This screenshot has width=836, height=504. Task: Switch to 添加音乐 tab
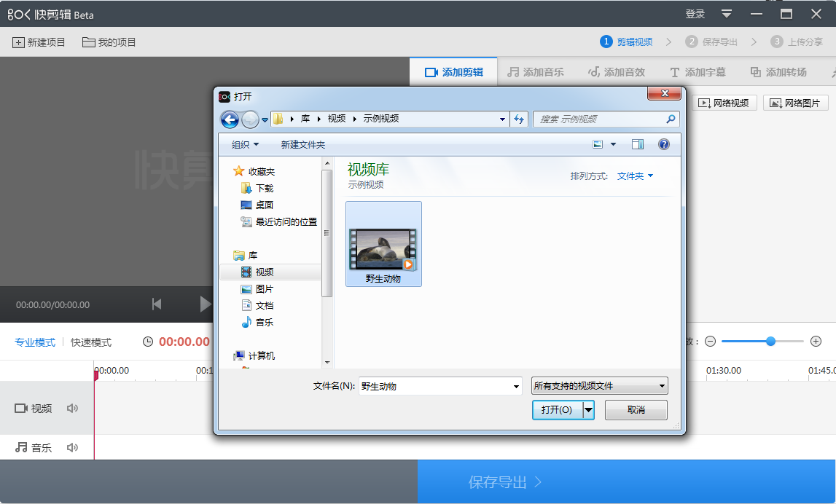(x=535, y=72)
